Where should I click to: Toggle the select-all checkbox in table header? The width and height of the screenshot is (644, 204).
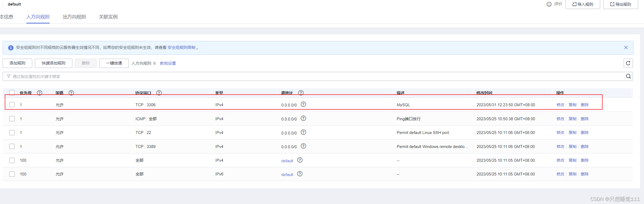click(12, 93)
